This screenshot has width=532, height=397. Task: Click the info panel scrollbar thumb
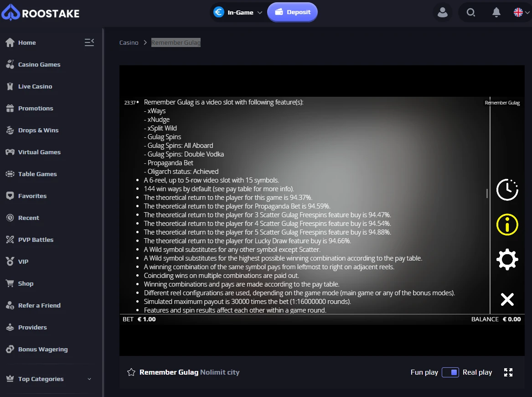point(487,193)
